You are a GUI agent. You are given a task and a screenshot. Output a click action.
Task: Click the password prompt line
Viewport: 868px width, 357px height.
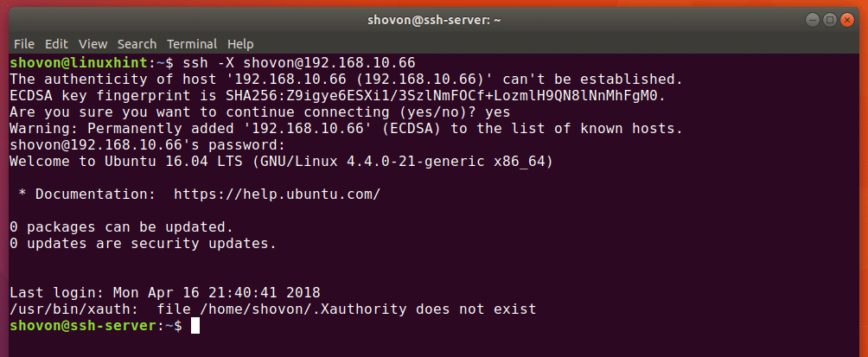tap(147, 144)
